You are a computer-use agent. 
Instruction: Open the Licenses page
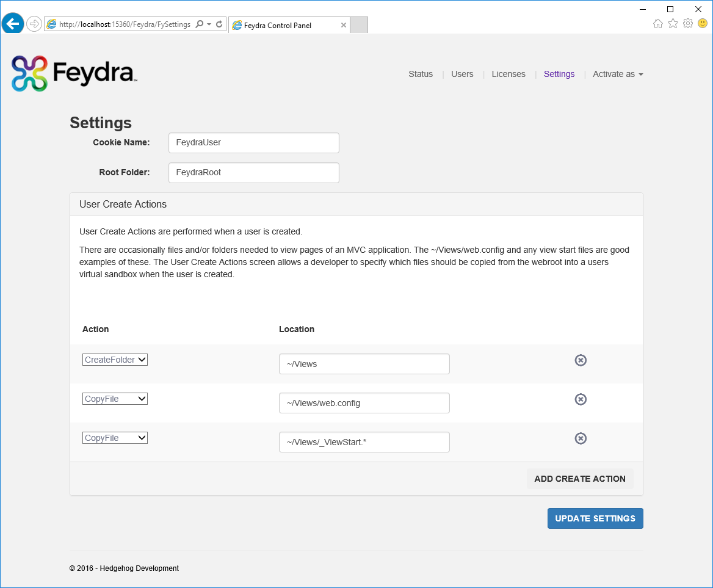click(509, 74)
